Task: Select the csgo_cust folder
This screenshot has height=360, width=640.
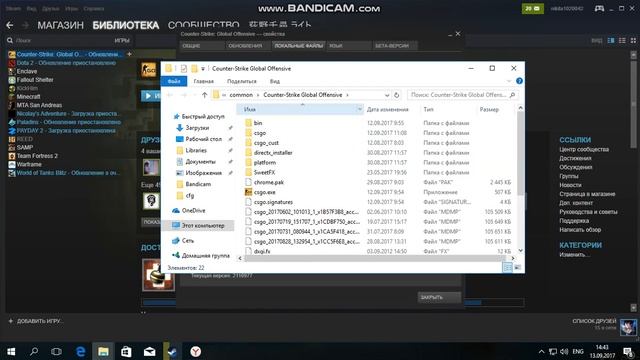Action: [x=266, y=143]
